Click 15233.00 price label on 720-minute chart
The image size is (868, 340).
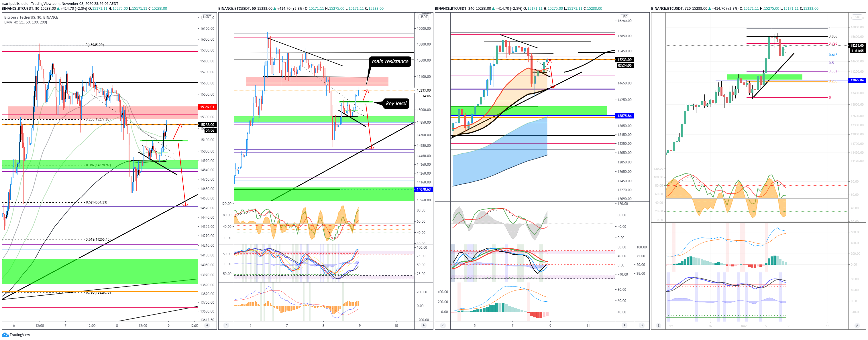(857, 46)
